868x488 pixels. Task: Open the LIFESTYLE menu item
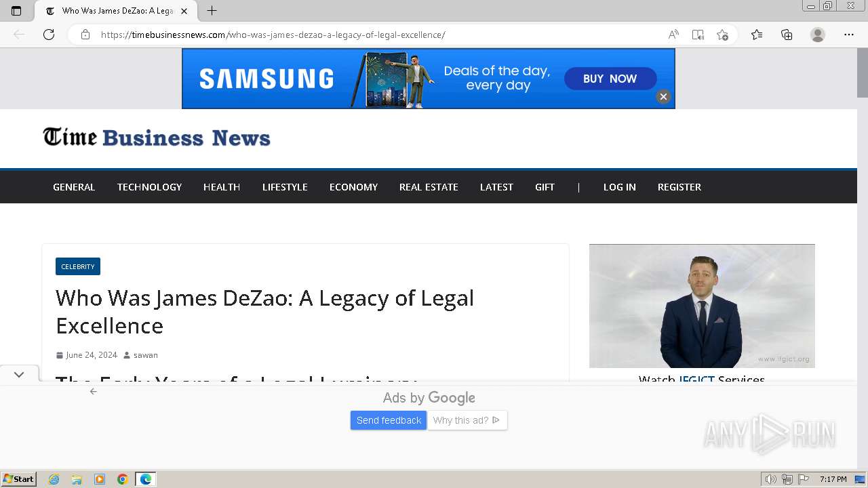coord(285,187)
